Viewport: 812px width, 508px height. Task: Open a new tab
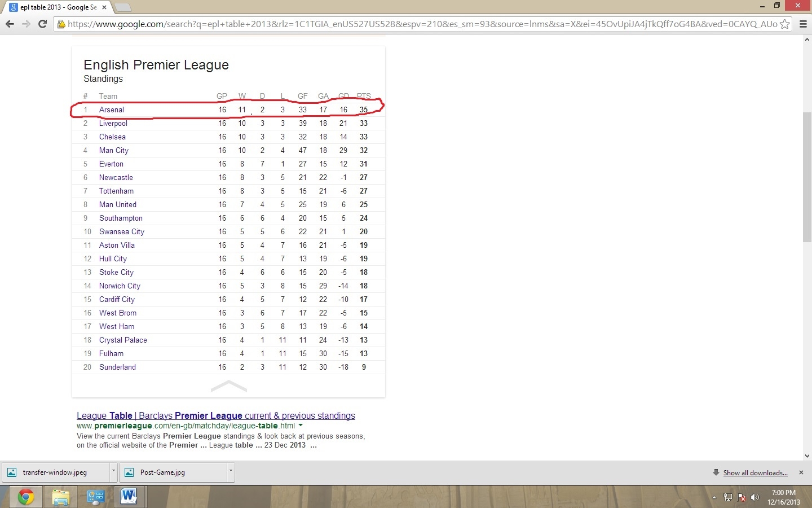point(122,7)
